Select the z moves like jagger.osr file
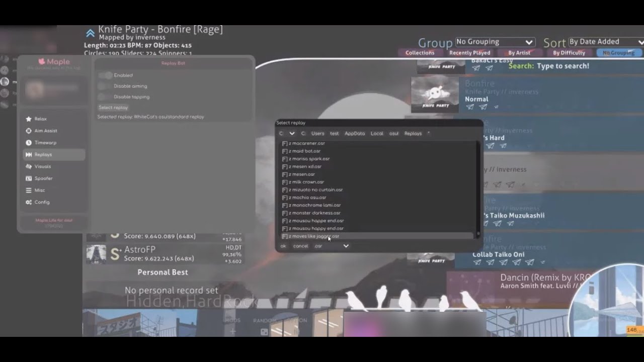644x362 pixels. pyautogui.click(x=377, y=236)
